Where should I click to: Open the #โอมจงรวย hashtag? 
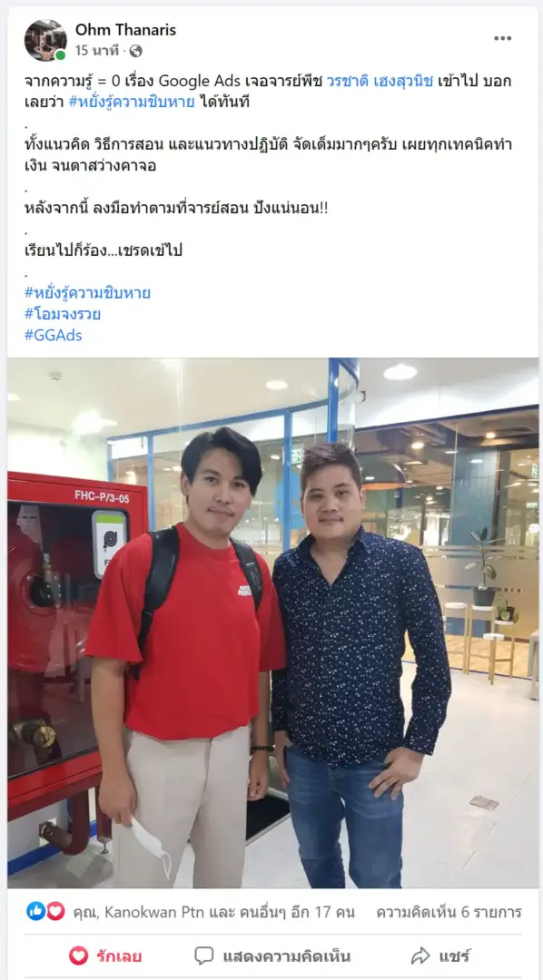pyautogui.click(x=63, y=314)
